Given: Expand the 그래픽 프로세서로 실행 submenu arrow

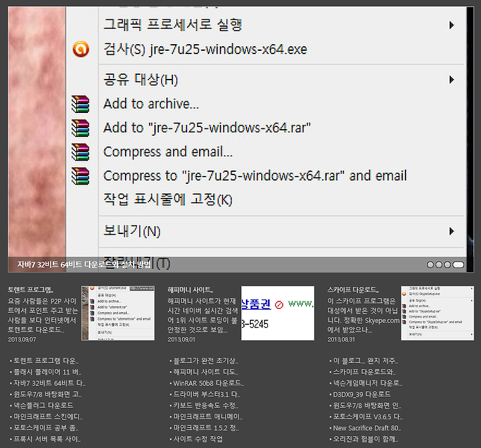Looking at the screenshot, I should [452, 25].
